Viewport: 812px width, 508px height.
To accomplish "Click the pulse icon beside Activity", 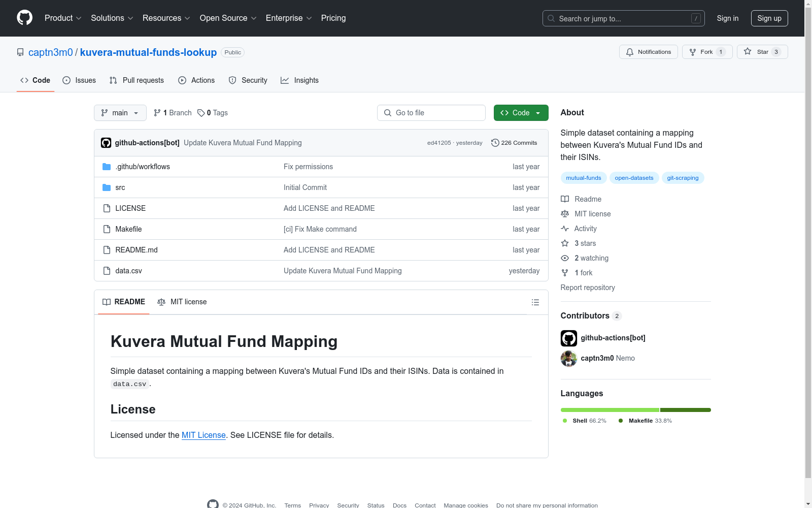I will coord(565,229).
